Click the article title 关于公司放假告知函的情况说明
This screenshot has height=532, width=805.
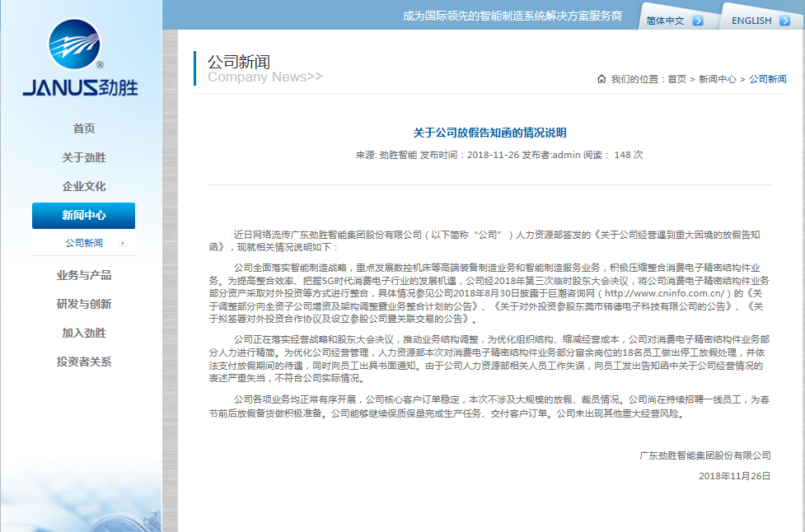tap(489, 133)
